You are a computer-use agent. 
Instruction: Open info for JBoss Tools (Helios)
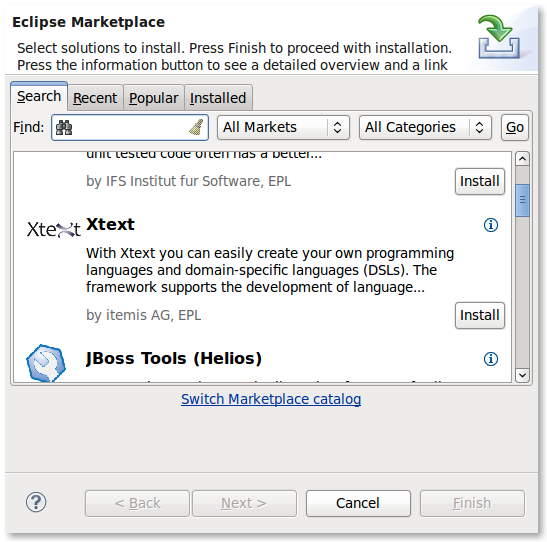pos(491,359)
